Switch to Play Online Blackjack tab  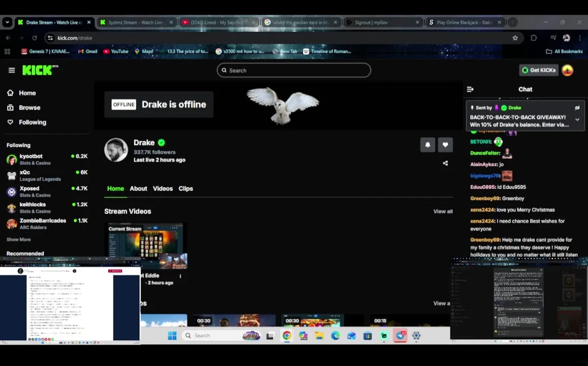(464, 22)
